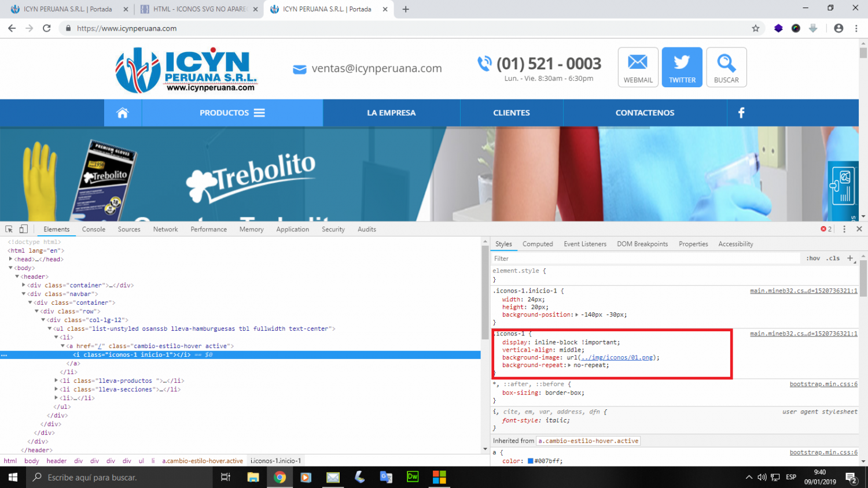
Task: Open ../img/iconos/01.png URL link
Action: tap(616, 357)
